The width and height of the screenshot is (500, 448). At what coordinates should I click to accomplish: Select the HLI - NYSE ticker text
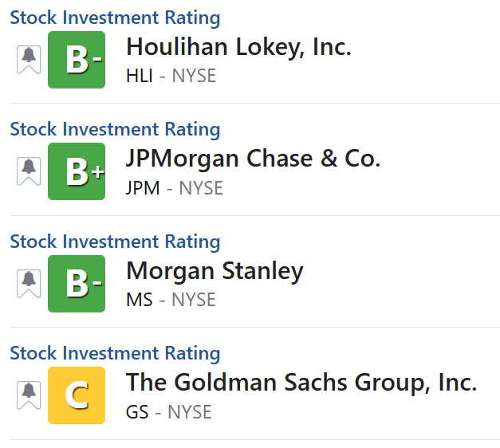tap(171, 77)
